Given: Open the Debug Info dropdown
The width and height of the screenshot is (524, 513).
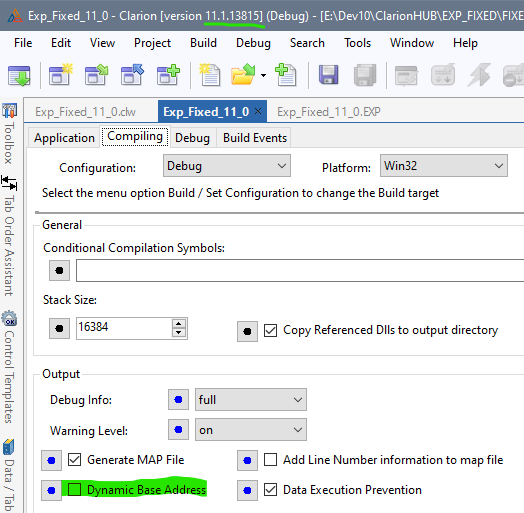Looking at the screenshot, I should [x=251, y=399].
